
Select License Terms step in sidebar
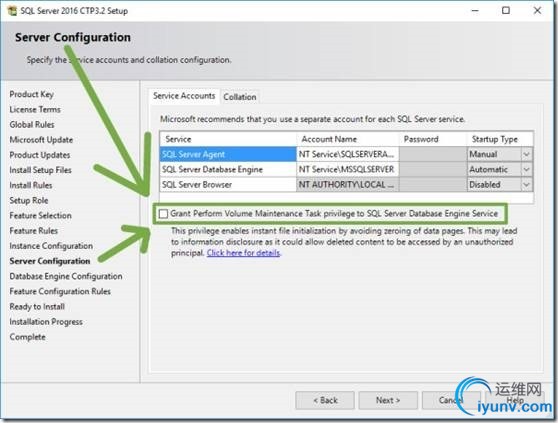(x=35, y=110)
